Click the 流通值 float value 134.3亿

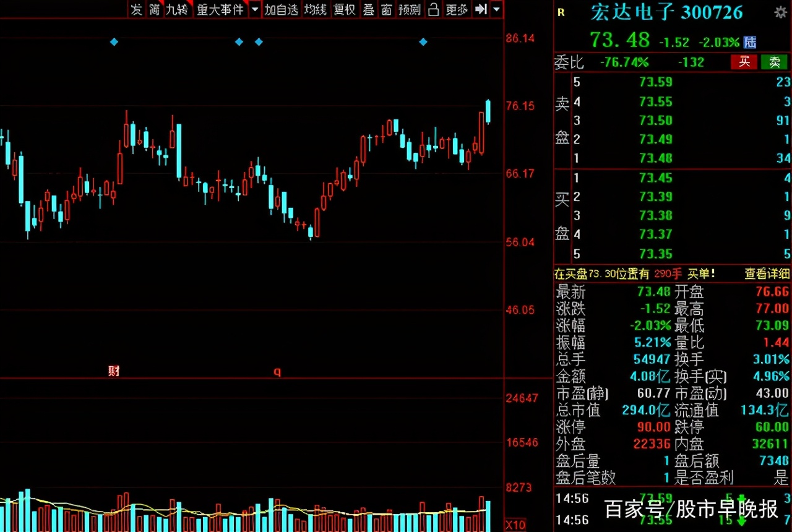(x=765, y=410)
